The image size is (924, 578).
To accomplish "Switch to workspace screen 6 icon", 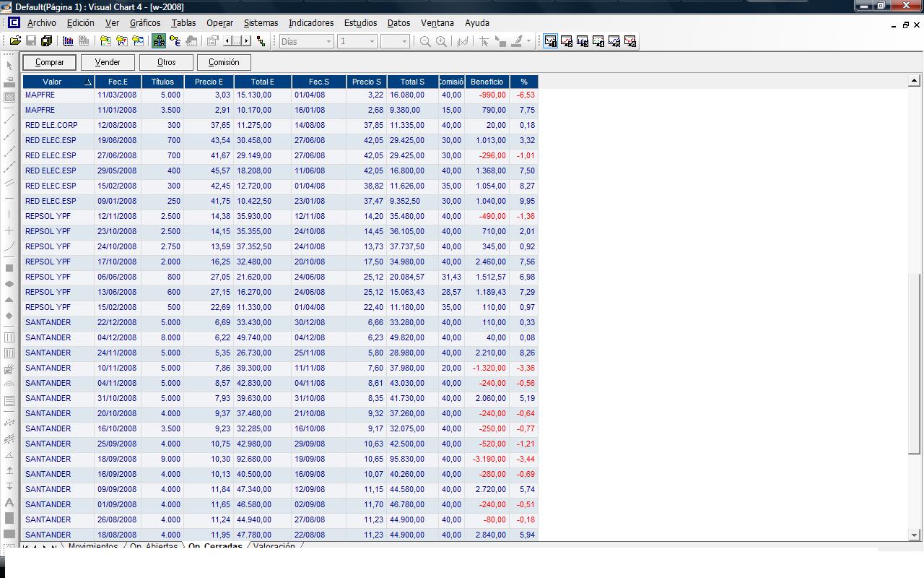I will tap(630, 41).
